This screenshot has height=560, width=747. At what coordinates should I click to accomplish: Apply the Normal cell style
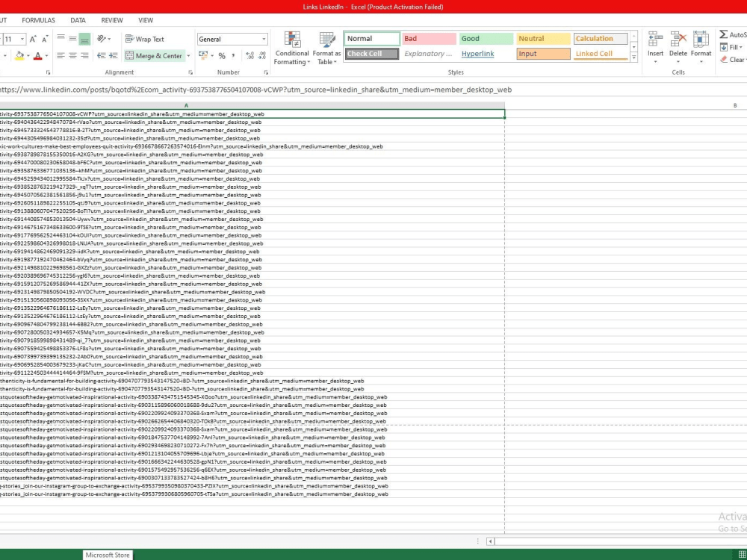click(371, 39)
